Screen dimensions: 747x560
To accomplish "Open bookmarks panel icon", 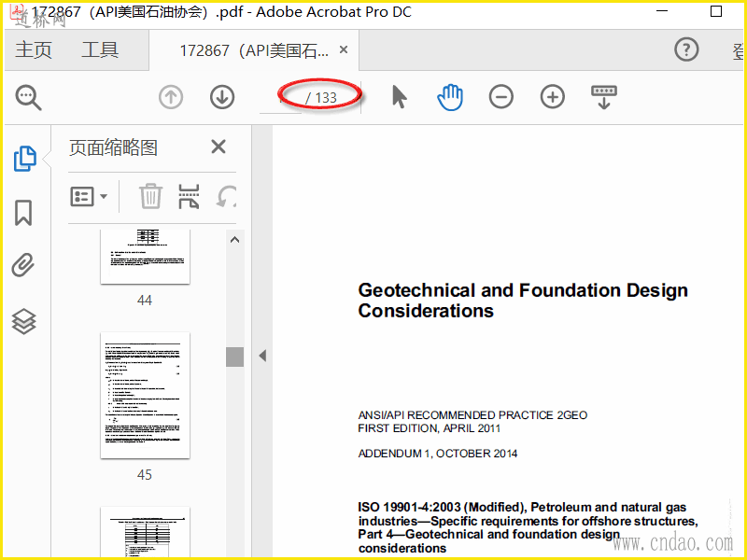I will (x=23, y=213).
